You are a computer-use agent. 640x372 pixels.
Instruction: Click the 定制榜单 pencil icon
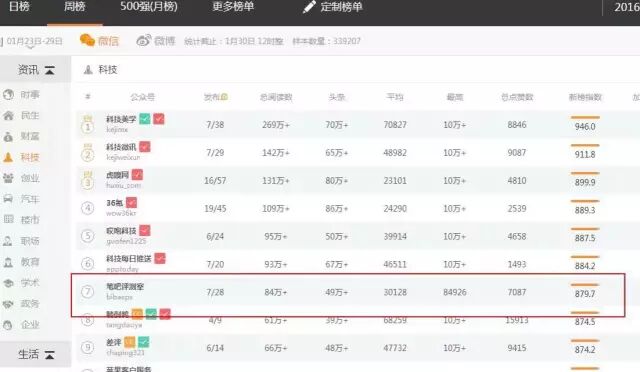pos(309,7)
